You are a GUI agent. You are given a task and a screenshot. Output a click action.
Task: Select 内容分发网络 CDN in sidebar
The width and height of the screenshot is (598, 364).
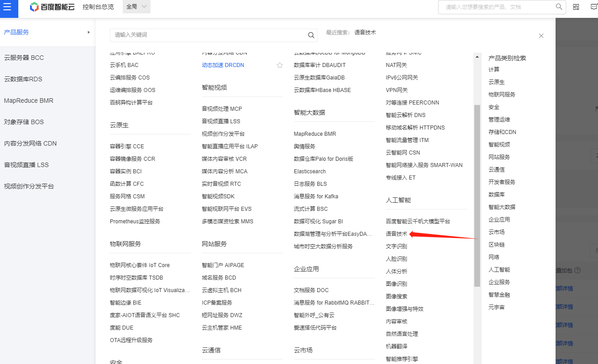(x=30, y=143)
